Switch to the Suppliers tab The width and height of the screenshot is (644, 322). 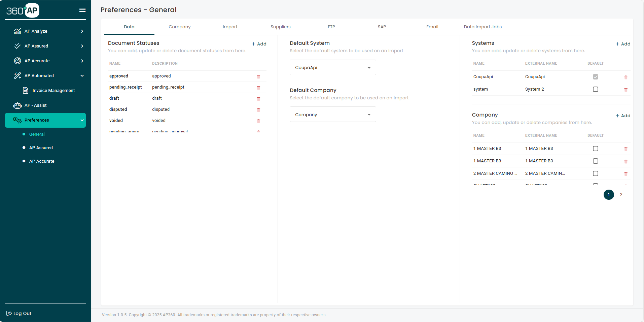(280, 27)
